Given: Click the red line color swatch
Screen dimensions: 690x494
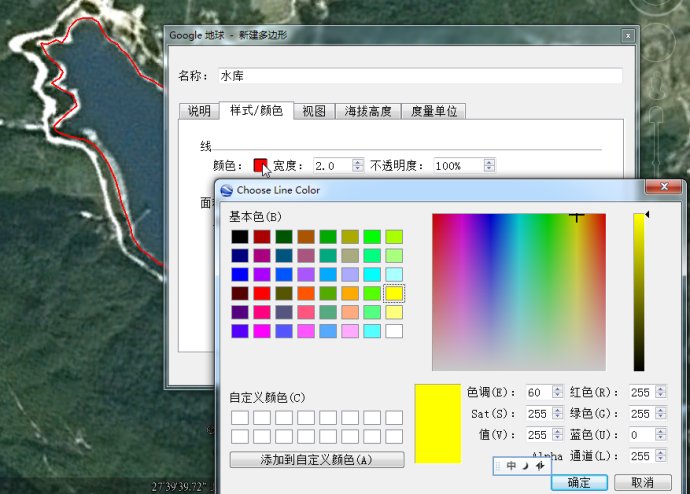Looking at the screenshot, I should [260, 165].
